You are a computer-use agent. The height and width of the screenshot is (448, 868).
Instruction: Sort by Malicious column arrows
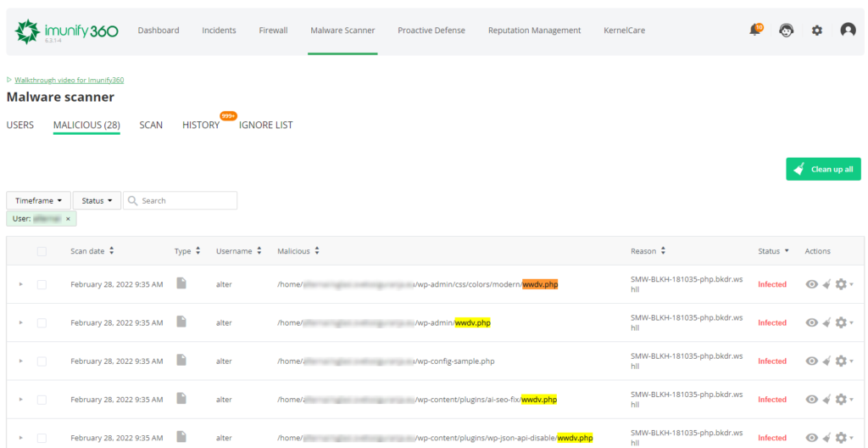[x=317, y=251]
